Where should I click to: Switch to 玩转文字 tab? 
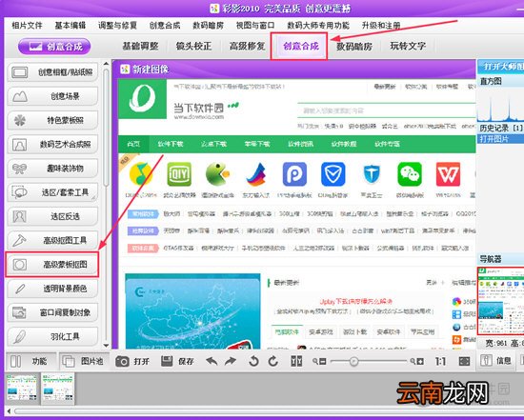(x=408, y=46)
